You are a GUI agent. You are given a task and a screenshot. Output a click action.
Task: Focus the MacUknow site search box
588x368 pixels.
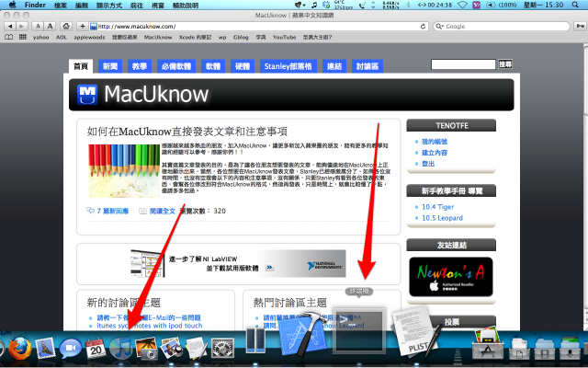click(463, 64)
